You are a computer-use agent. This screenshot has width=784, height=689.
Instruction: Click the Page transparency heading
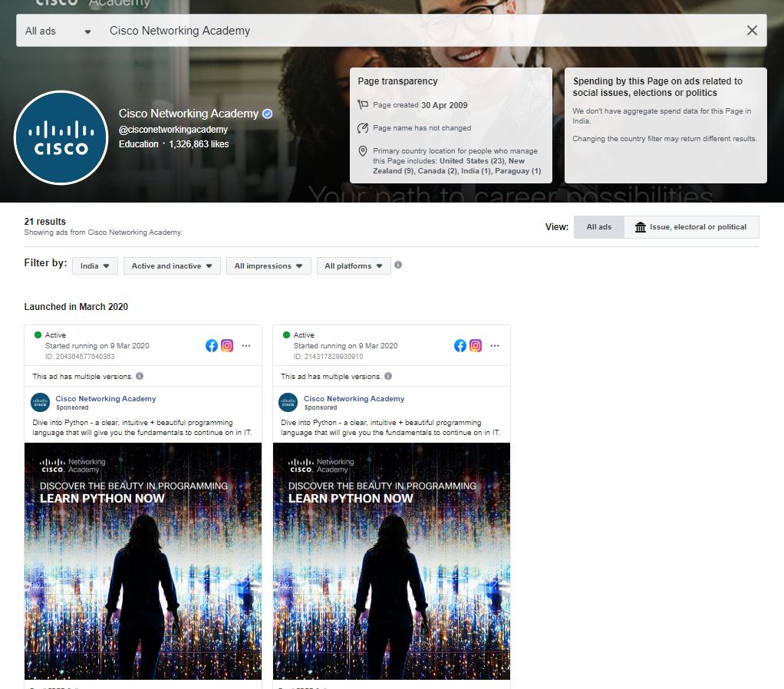coord(397,81)
